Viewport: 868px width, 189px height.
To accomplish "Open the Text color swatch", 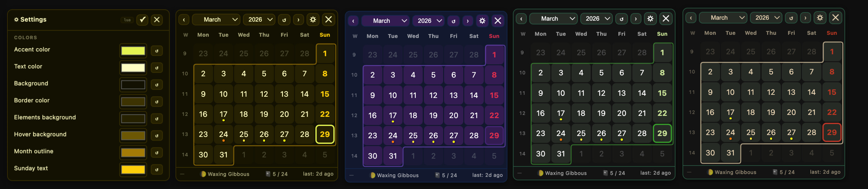I will (x=133, y=67).
